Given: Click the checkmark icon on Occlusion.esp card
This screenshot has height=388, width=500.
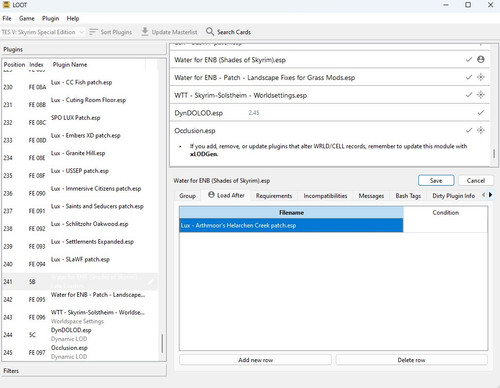Looking at the screenshot, I should (469, 130).
